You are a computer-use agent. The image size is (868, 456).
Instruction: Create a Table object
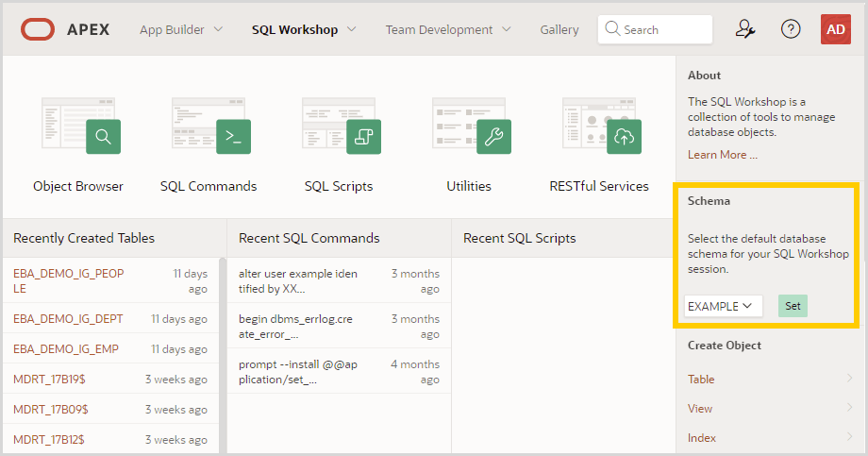coord(701,379)
